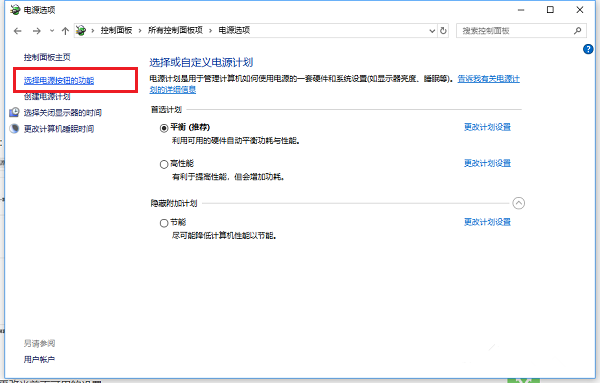Click the moon sleep icon in sidebar
The image size is (600, 383).
tap(14, 129)
